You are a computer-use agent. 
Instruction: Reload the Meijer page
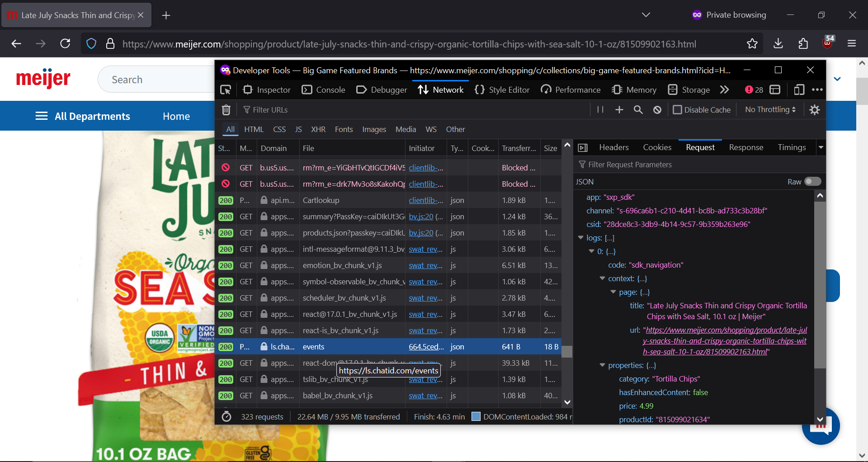click(x=65, y=43)
